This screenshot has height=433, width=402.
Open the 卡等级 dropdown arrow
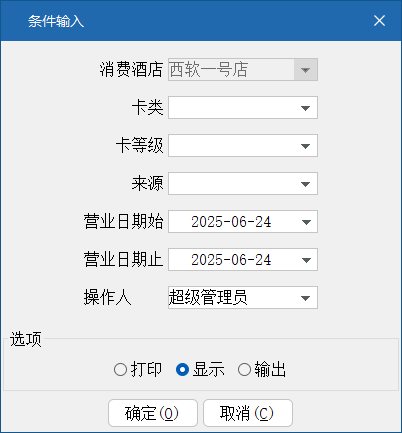click(x=305, y=146)
